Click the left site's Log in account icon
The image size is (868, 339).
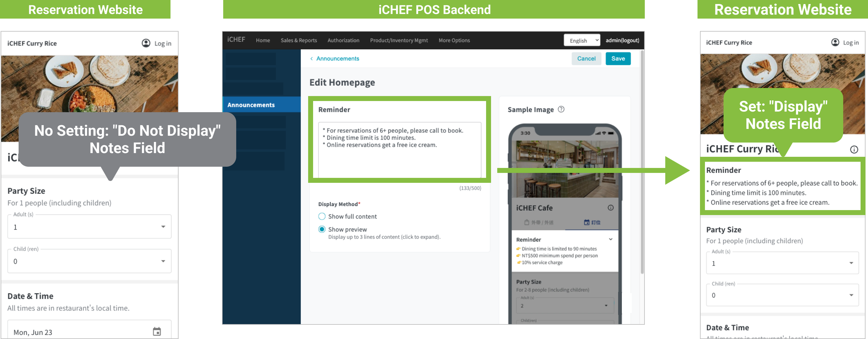click(146, 43)
